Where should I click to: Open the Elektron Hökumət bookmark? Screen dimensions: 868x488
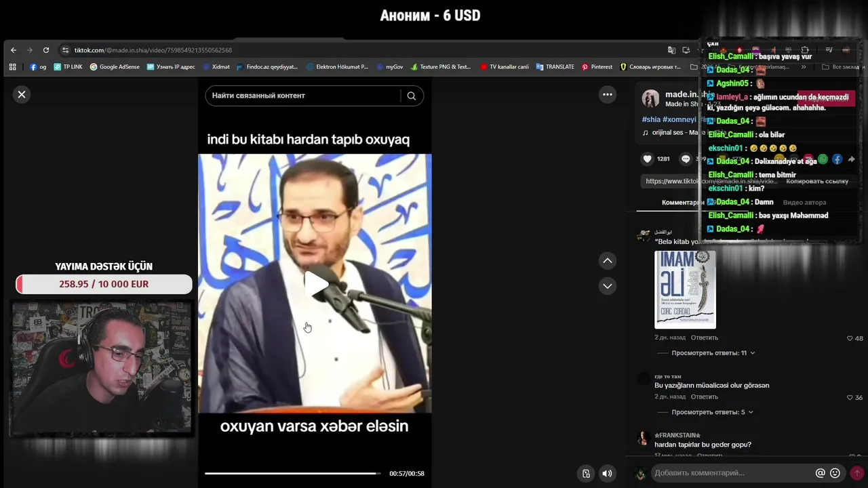[x=337, y=67]
